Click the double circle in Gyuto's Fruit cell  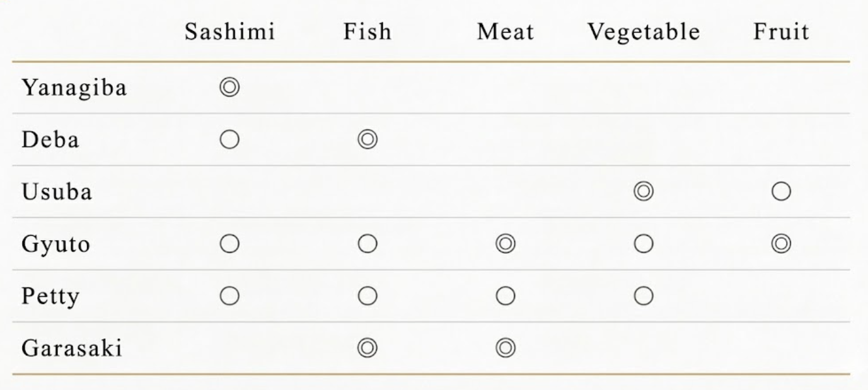[780, 244]
